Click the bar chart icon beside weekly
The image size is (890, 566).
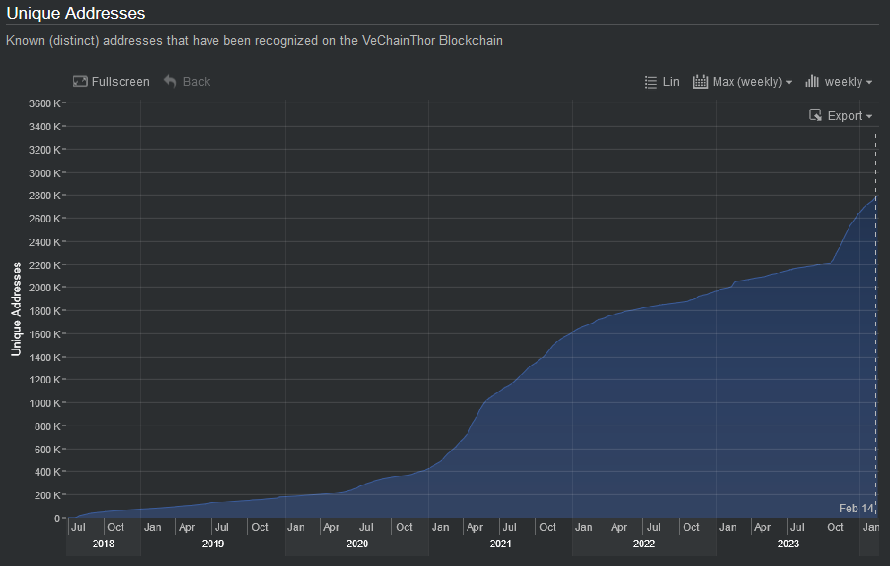click(812, 81)
